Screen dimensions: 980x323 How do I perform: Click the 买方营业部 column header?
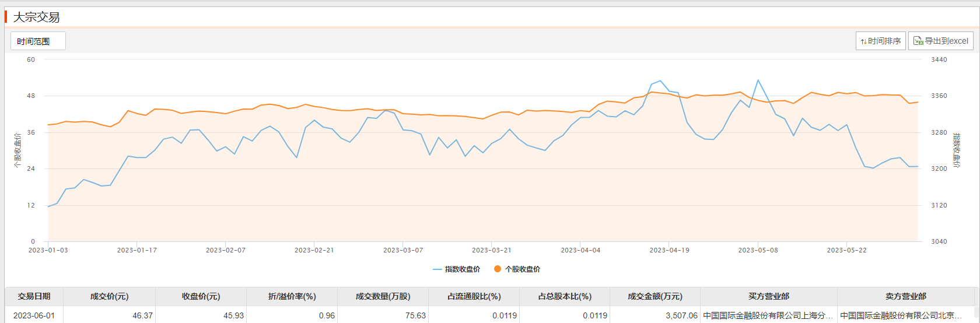point(768,296)
